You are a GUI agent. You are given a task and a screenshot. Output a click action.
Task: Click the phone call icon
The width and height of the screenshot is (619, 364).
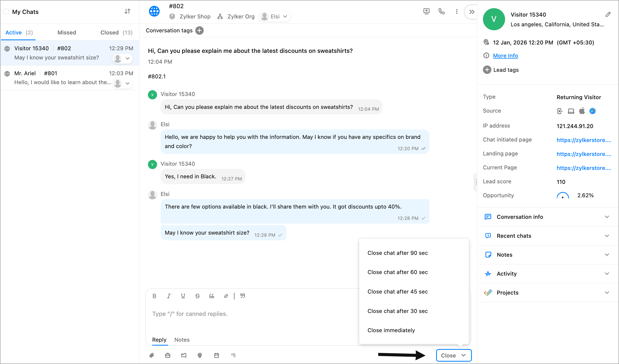coord(442,11)
